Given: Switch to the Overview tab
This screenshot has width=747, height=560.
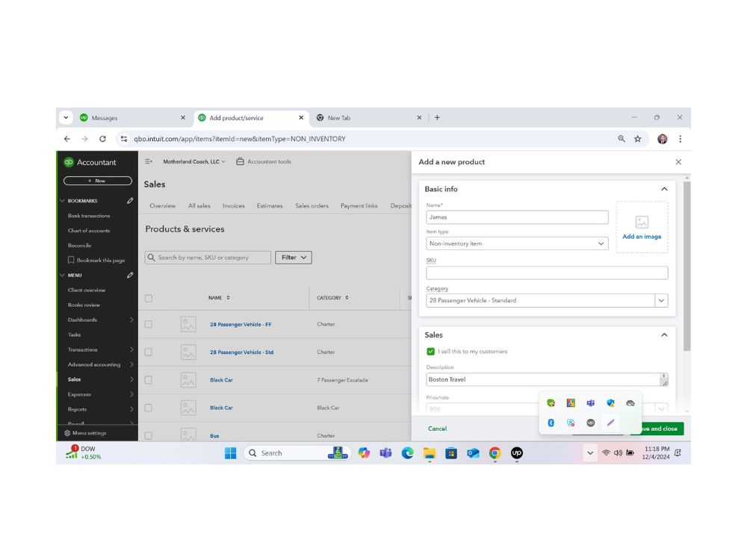Looking at the screenshot, I should tap(162, 206).
